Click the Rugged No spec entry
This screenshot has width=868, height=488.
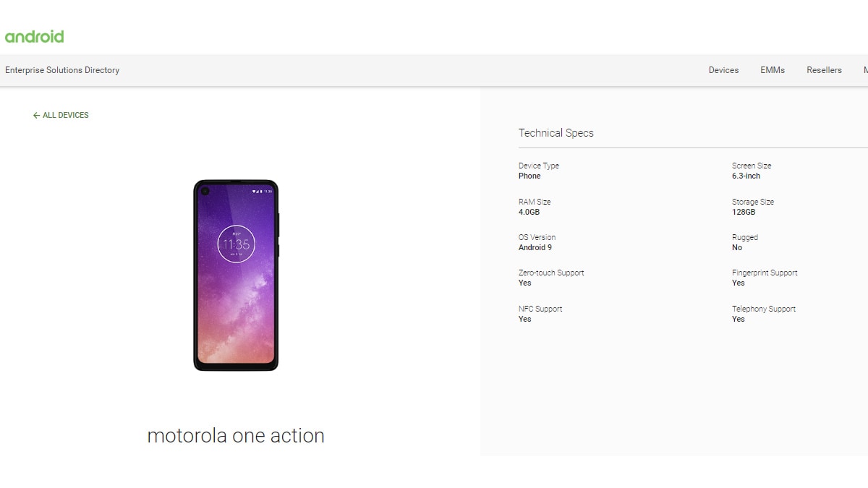tap(739, 242)
